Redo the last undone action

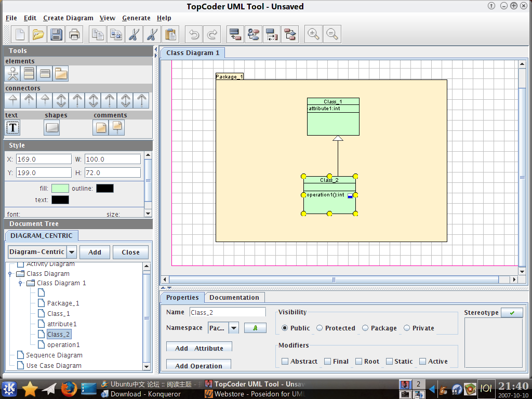click(212, 34)
